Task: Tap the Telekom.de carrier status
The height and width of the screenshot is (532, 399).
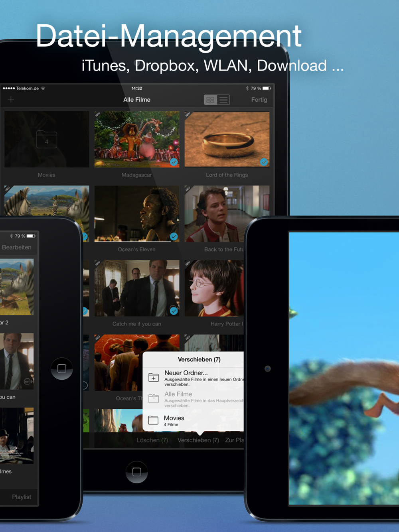Action: 27,88
